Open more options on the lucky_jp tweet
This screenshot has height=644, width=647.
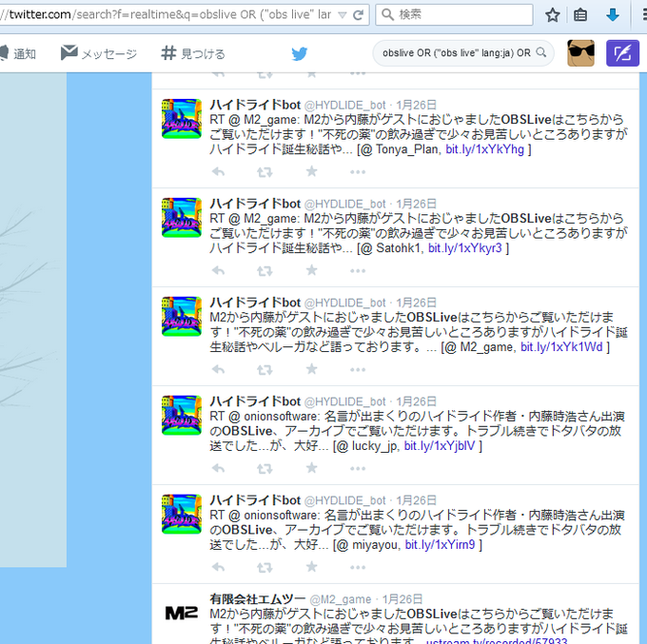pyautogui.click(x=358, y=469)
